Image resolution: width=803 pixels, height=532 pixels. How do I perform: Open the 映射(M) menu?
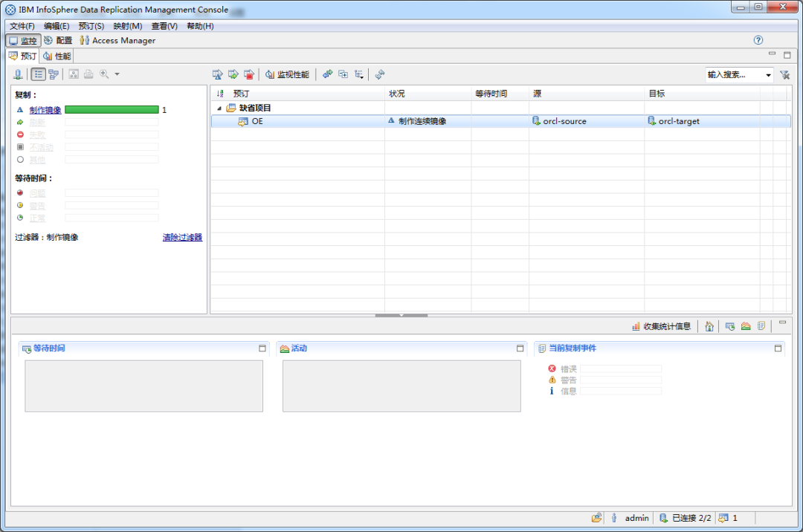(x=128, y=26)
